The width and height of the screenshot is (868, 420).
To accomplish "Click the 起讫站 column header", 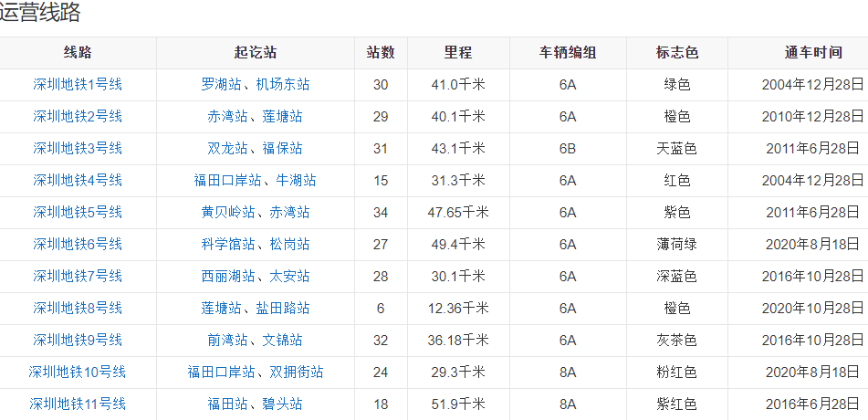I will [256, 53].
